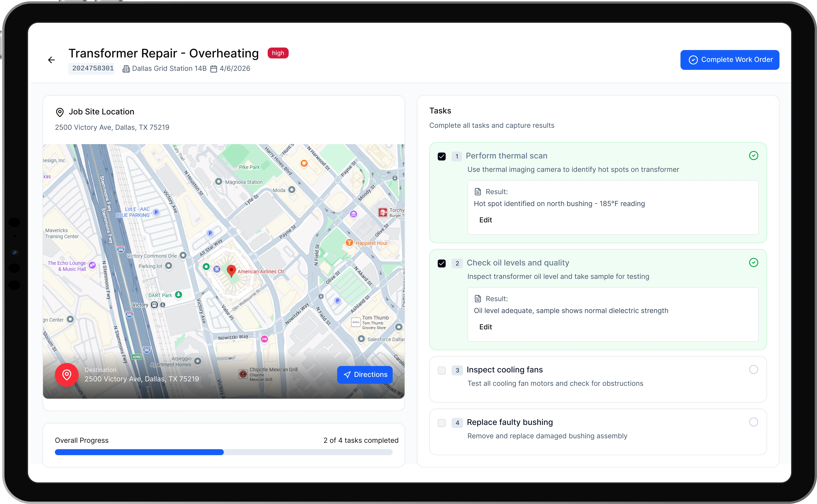The image size is (817, 504).
Task: Click the Salesforce Dallas map marker
Action: [x=361, y=339]
